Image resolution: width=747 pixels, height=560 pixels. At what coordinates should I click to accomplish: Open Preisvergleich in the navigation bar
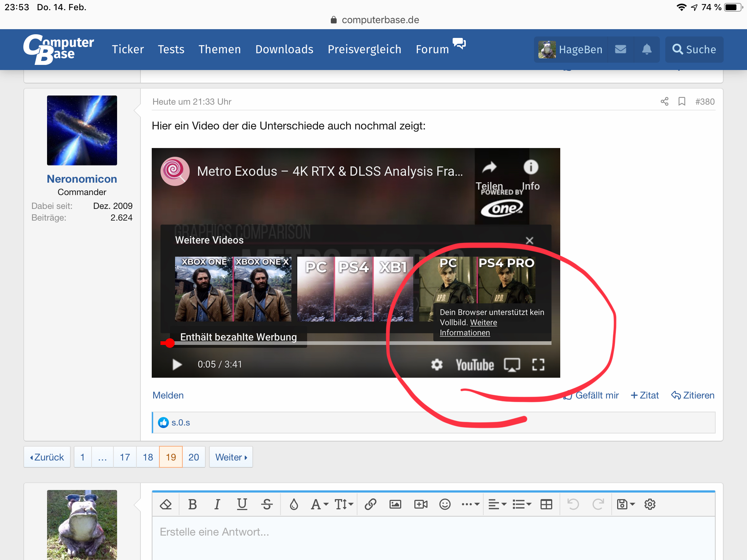point(364,49)
